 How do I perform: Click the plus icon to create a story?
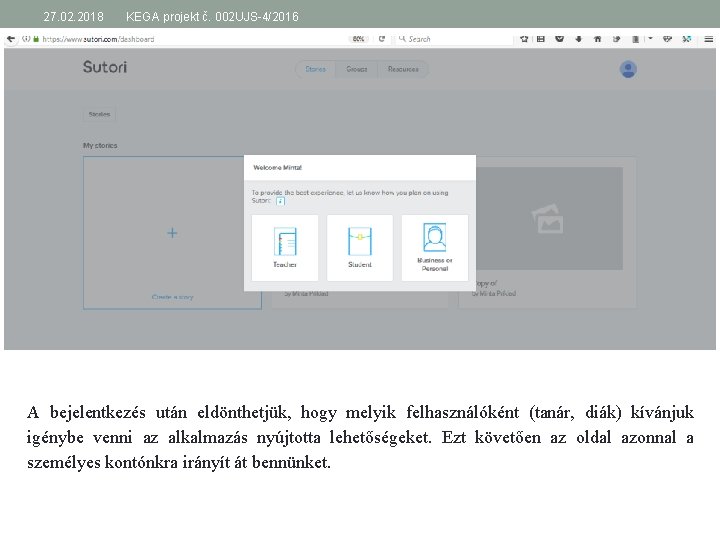[x=172, y=233]
